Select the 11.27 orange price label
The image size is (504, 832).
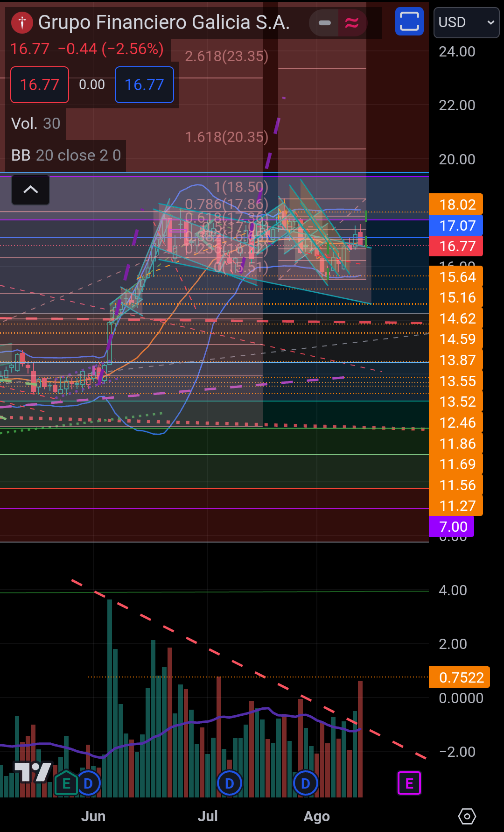456,506
